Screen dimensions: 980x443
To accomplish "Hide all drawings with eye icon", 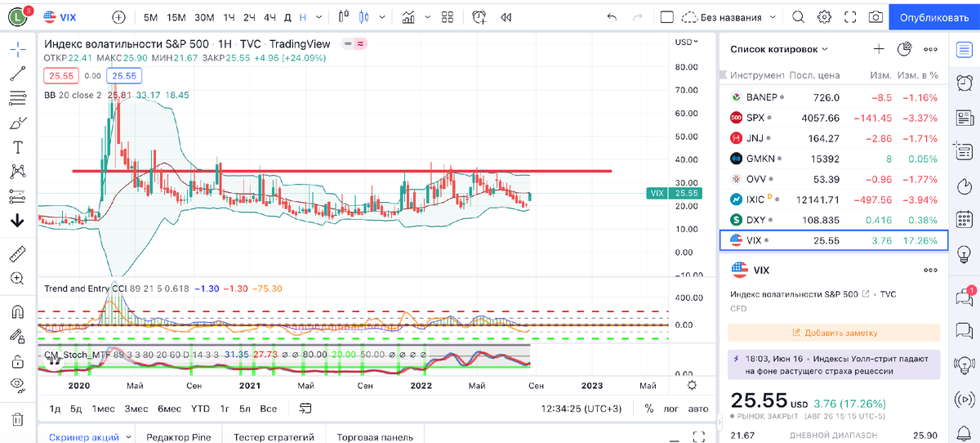I will click(17, 385).
